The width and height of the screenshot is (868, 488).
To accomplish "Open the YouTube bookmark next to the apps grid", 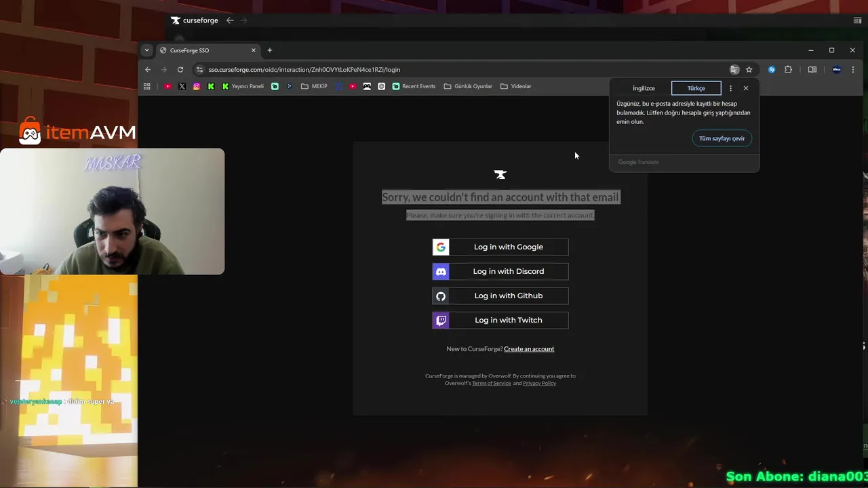I will [x=167, y=87].
